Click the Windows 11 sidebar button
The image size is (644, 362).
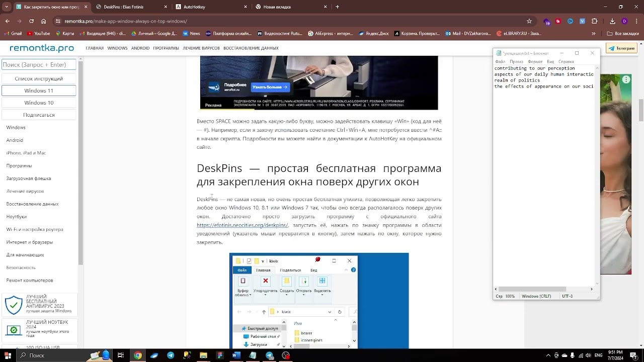pos(39,90)
